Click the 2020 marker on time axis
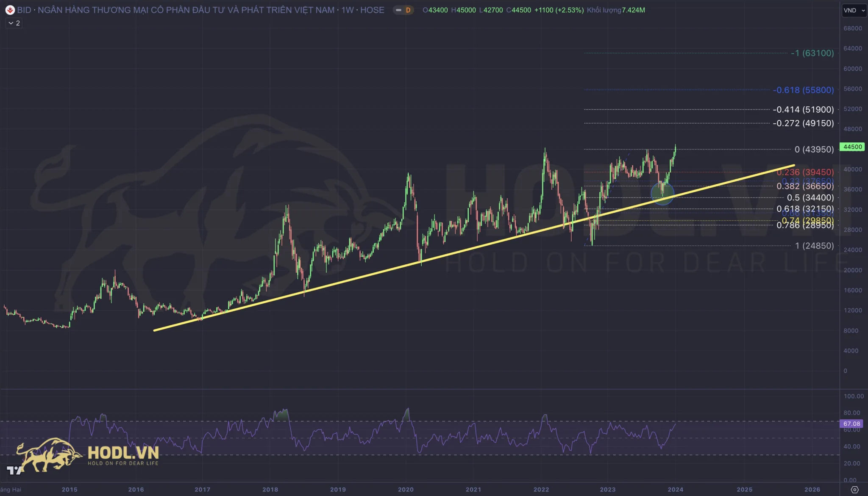This screenshot has width=868, height=496. [406, 490]
